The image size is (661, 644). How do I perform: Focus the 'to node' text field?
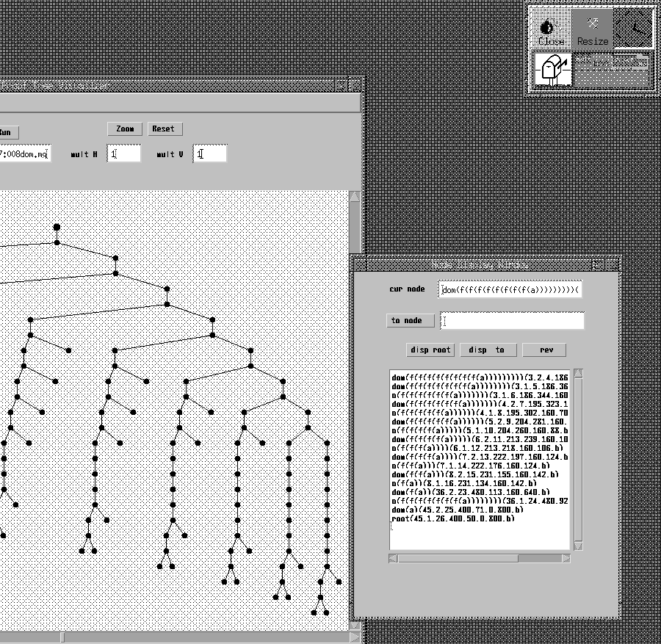pyautogui.click(x=512, y=321)
